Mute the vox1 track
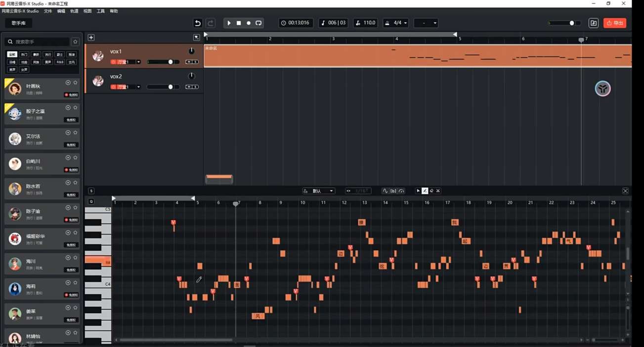The height and width of the screenshot is (347, 644). coord(188,62)
